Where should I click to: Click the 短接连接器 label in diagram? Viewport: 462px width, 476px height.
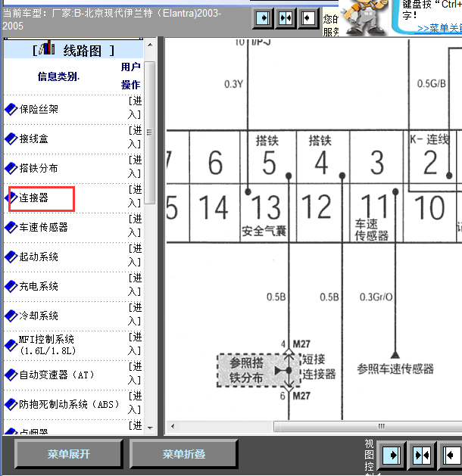(319, 367)
